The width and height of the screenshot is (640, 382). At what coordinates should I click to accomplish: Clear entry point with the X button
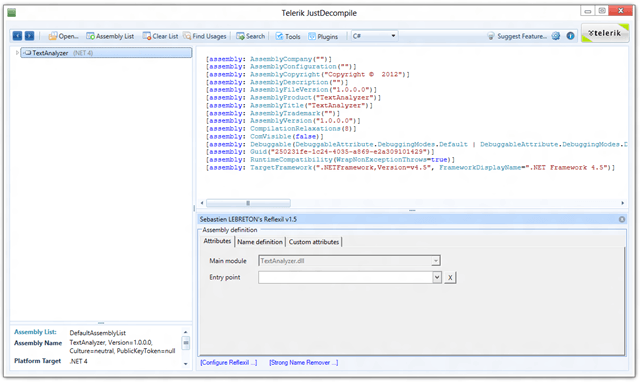450,278
